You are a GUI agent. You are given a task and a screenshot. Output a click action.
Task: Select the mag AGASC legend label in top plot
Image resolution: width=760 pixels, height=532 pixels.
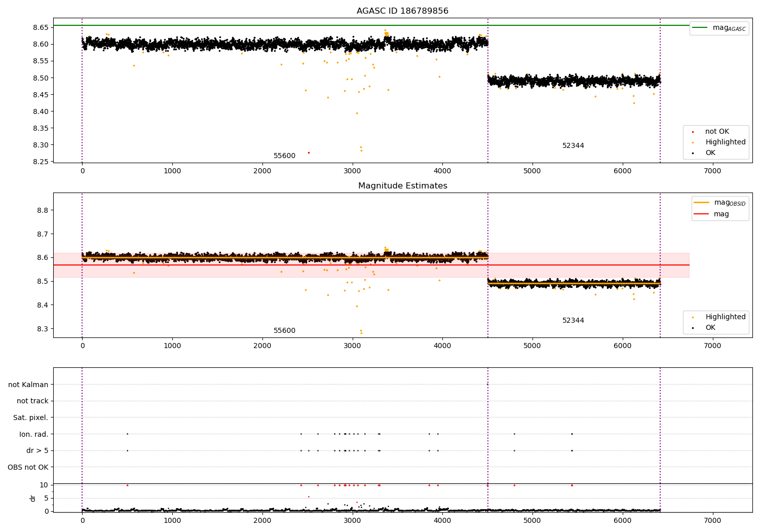(x=729, y=28)
